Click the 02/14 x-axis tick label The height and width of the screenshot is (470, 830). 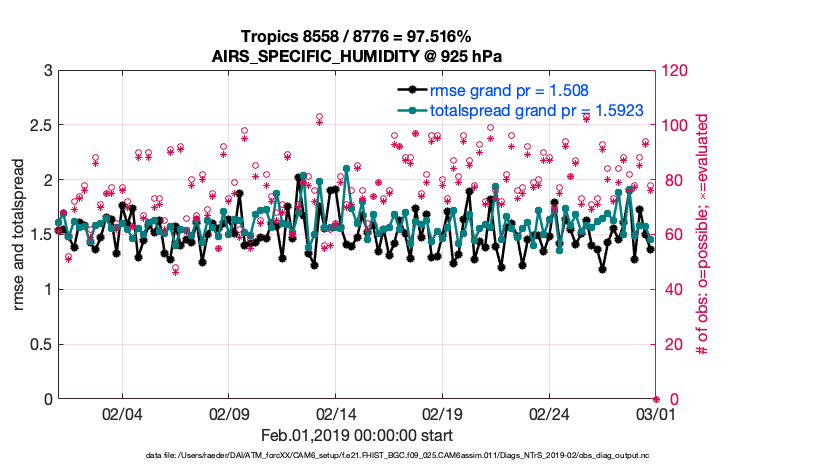pyautogui.click(x=336, y=414)
